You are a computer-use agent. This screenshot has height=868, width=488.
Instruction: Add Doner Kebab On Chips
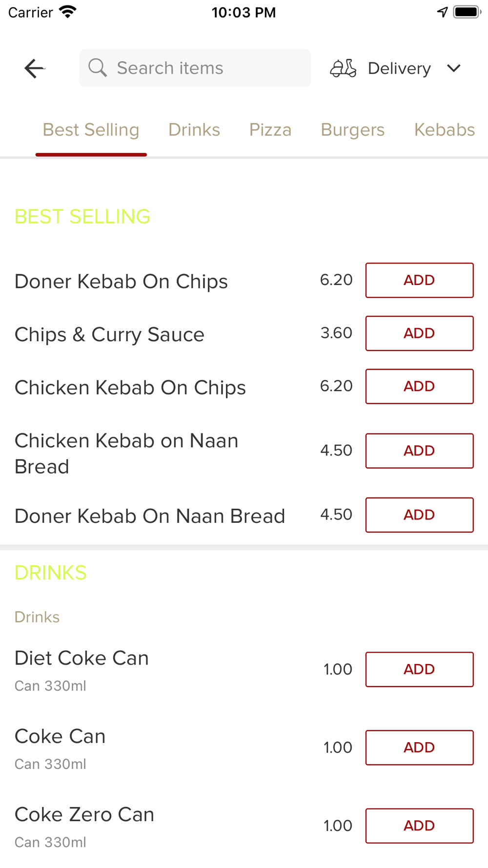point(420,280)
